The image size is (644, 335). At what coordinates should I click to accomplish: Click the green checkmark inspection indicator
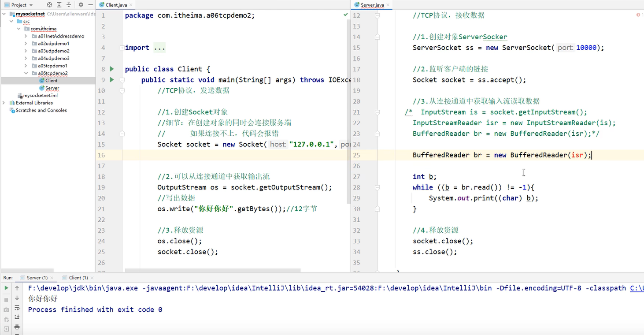345,15
